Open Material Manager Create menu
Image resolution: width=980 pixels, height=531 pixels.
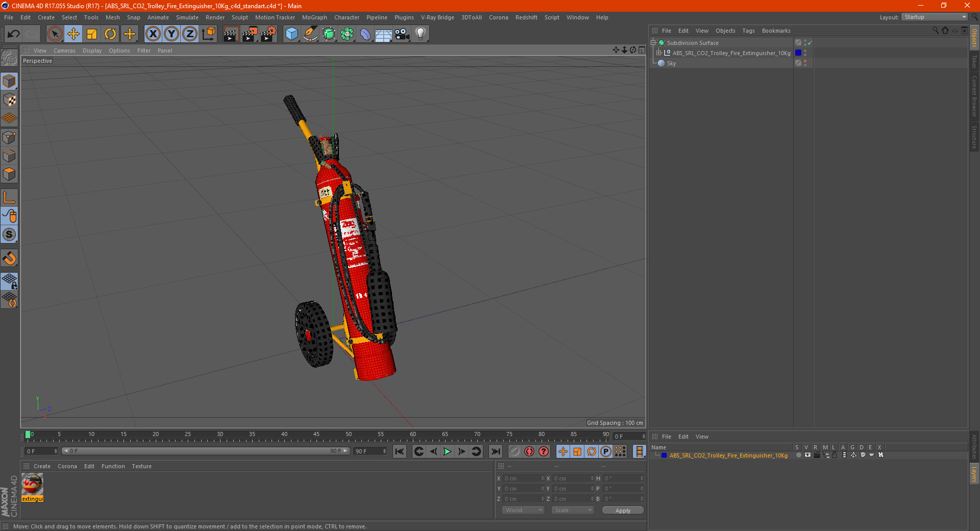[42, 466]
